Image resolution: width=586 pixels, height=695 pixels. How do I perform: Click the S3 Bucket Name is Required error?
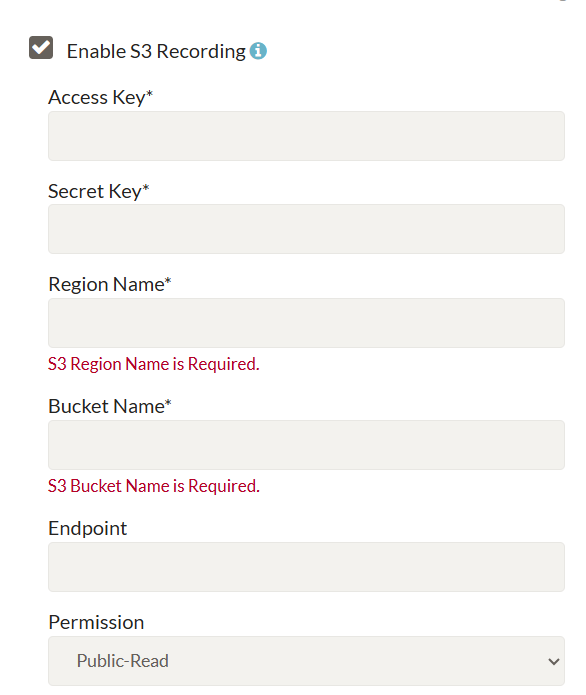tap(154, 486)
